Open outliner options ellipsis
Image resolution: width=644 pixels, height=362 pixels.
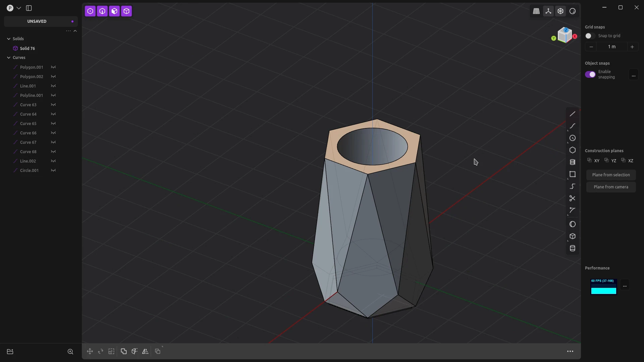pyautogui.click(x=68, y=31)
